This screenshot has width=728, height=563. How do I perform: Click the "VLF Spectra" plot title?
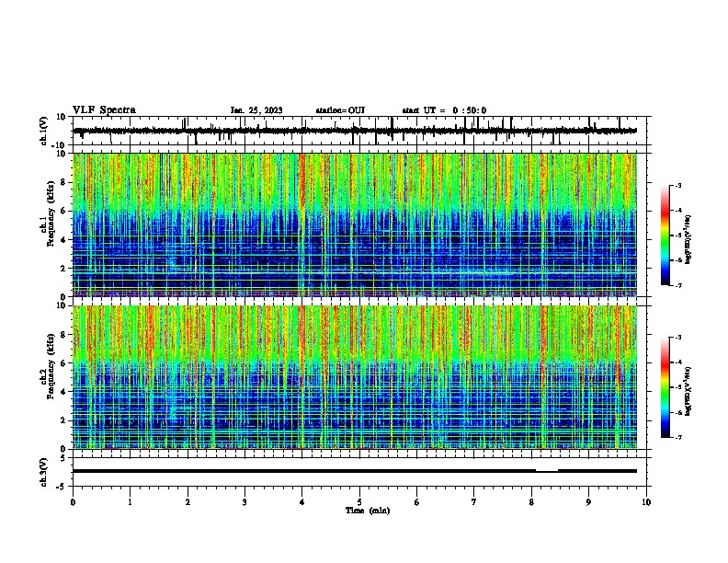tap(104, 110)
